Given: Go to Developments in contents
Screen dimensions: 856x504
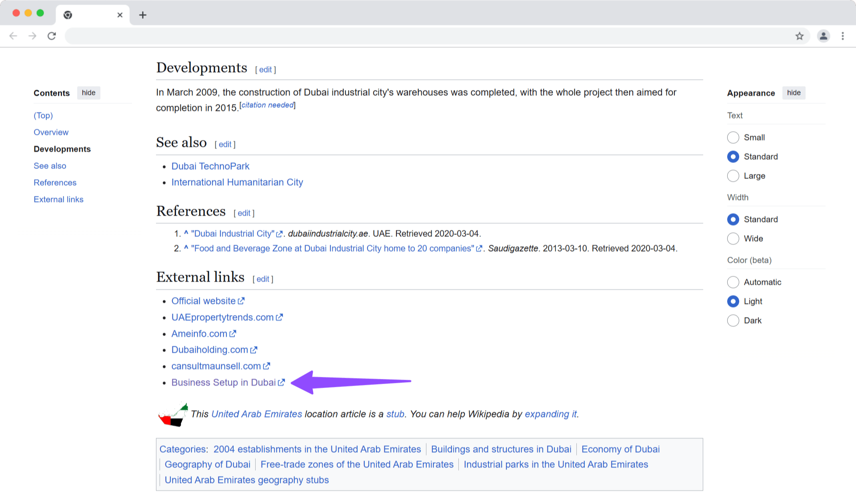Looking at the screenshot, I should coord(62,149).
